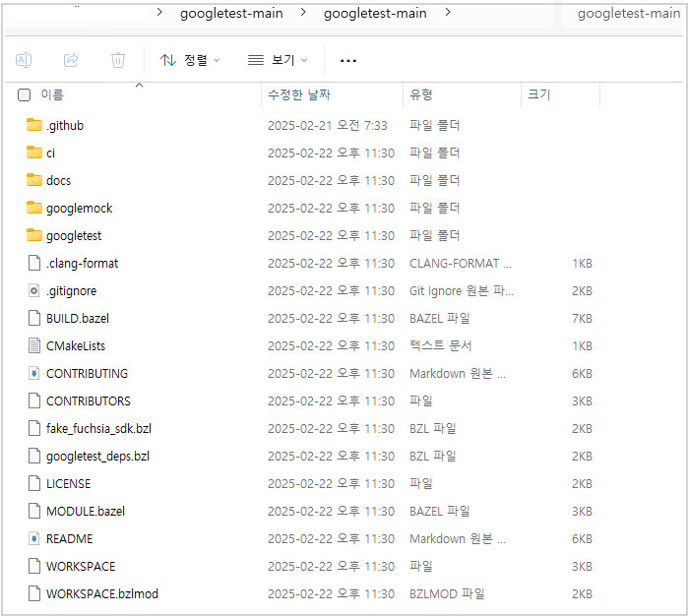Click the sort arrow above the 이름 column

(140, 85)
